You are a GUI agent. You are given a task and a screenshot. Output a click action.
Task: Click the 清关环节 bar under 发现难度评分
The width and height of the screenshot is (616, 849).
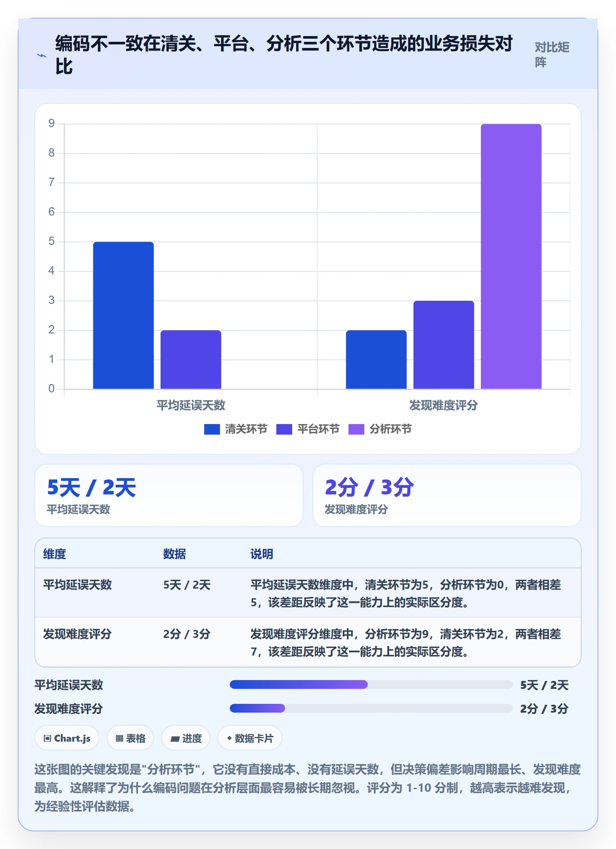point(376,359)
